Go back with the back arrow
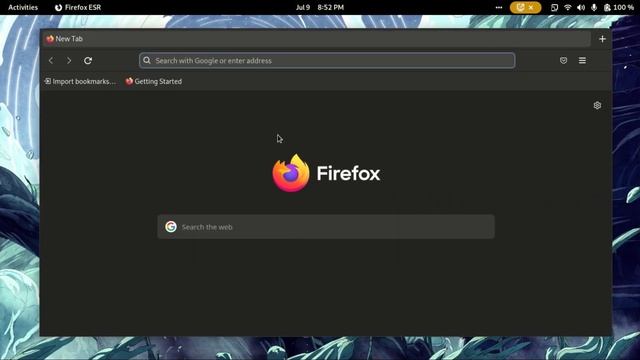Image resolution: width=640 pixels, height=360 pixels. pyautogui.click(x=51, y=60)
